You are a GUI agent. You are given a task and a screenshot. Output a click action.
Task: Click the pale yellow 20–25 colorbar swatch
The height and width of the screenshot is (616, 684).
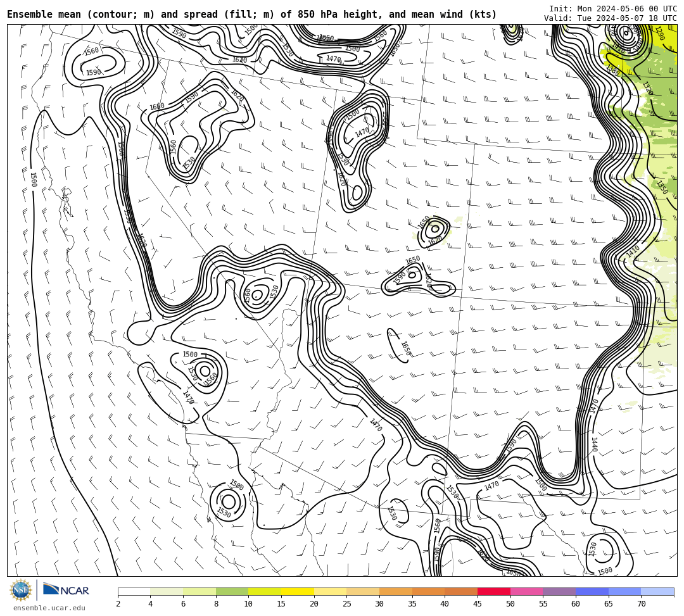tap(330, 591)
